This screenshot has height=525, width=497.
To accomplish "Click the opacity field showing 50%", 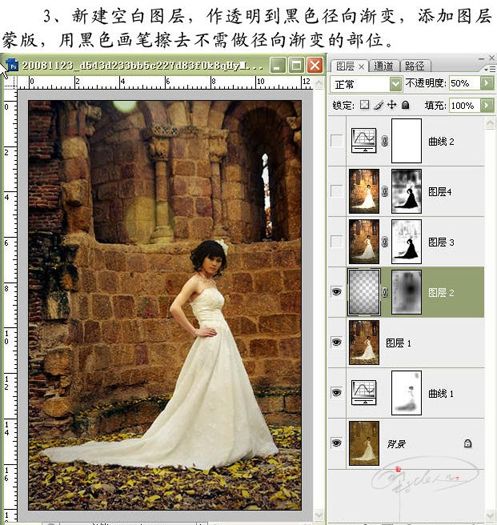I will click(464, 83).
